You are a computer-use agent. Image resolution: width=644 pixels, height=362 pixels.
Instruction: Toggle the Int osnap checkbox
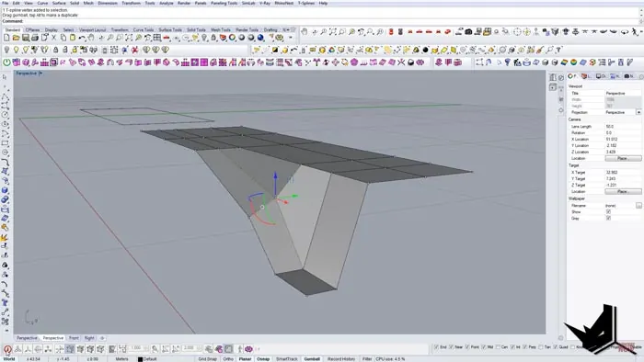click(512, 347)
